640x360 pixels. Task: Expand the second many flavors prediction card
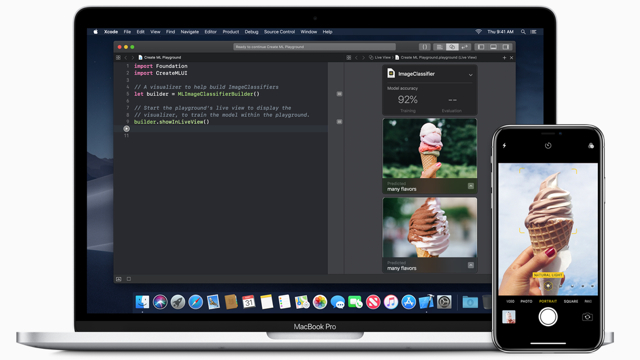[471, 265]
